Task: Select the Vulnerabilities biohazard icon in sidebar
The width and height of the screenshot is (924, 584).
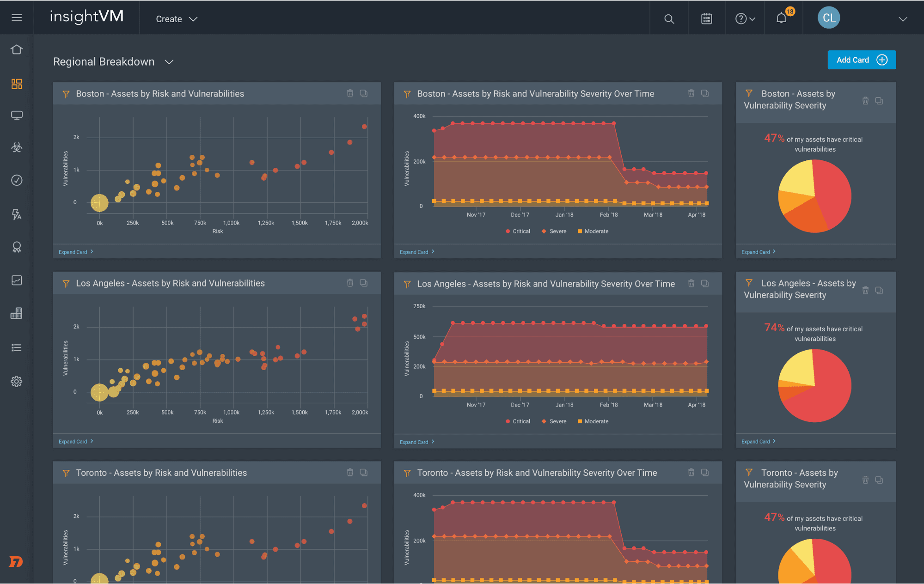Action: click(x=17, y=147)
